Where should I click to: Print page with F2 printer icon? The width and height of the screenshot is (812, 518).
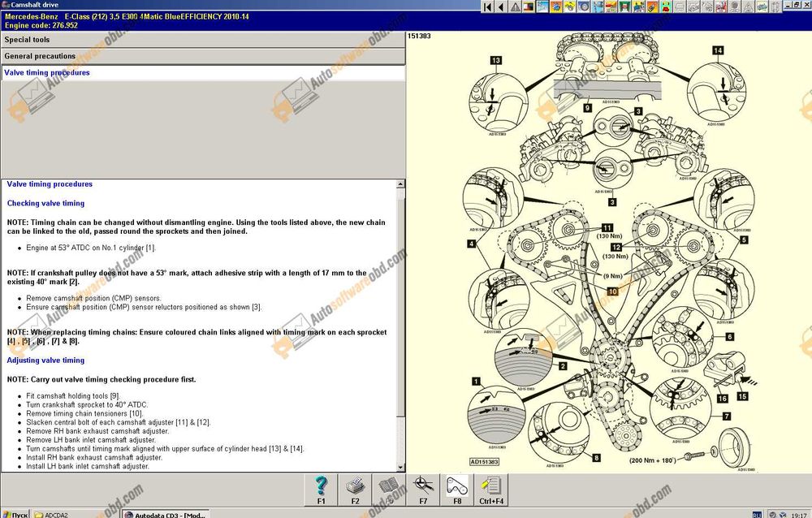tap(355, 490)
